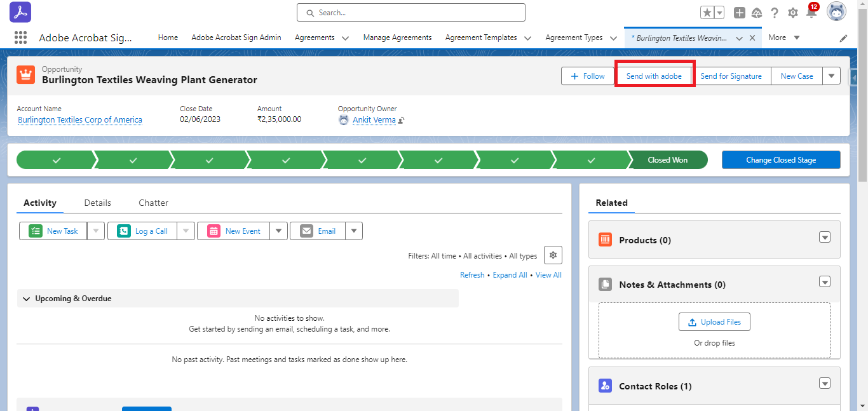The width and height of the screenshot is (868, 411).
Task: Click the Expand All link
Action: click(510, 275)
